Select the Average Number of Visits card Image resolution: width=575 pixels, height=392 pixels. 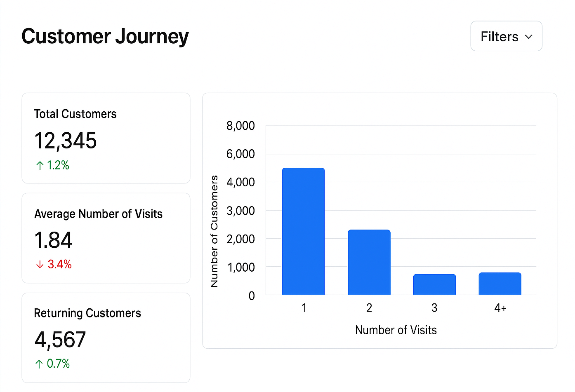pyautogui.click(x=106, y=238)
